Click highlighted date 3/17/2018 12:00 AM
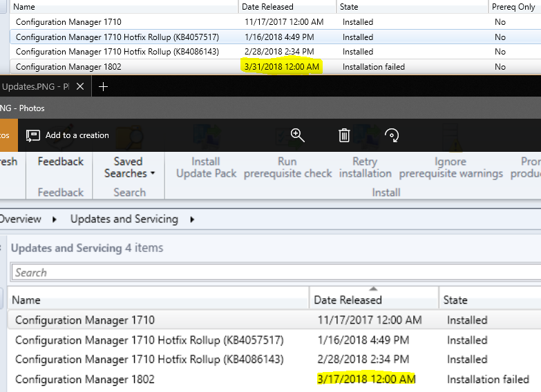The height and width of the screenshot is (392, 541). click(366, 379)
